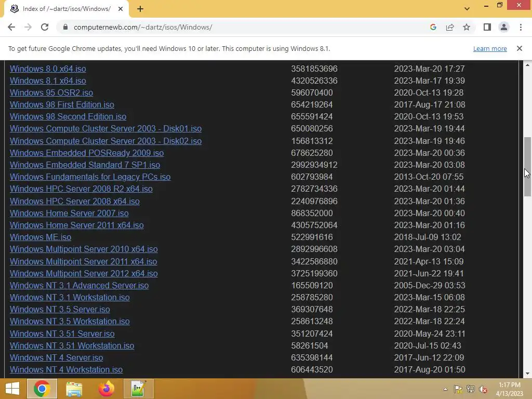
Task: Select date 2005-Dec-29 03:53
Action: click(430, 285)
